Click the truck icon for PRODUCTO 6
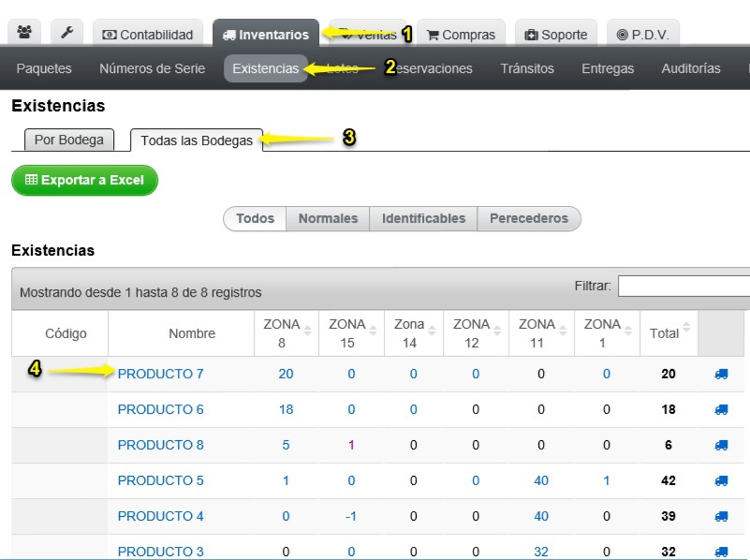This screenshot has height=560, width=750. click(x=721, y=409)
